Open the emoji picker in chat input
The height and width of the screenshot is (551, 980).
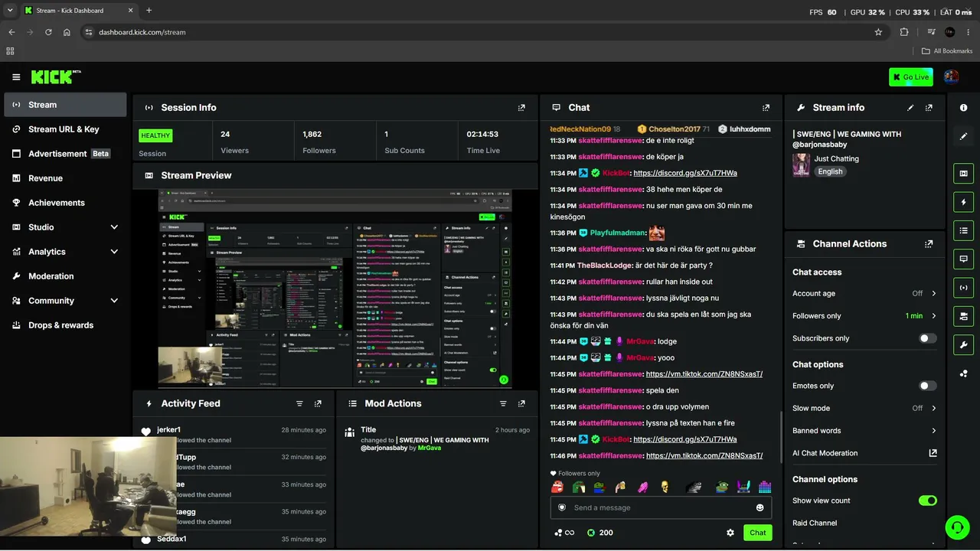coord(759,507)
